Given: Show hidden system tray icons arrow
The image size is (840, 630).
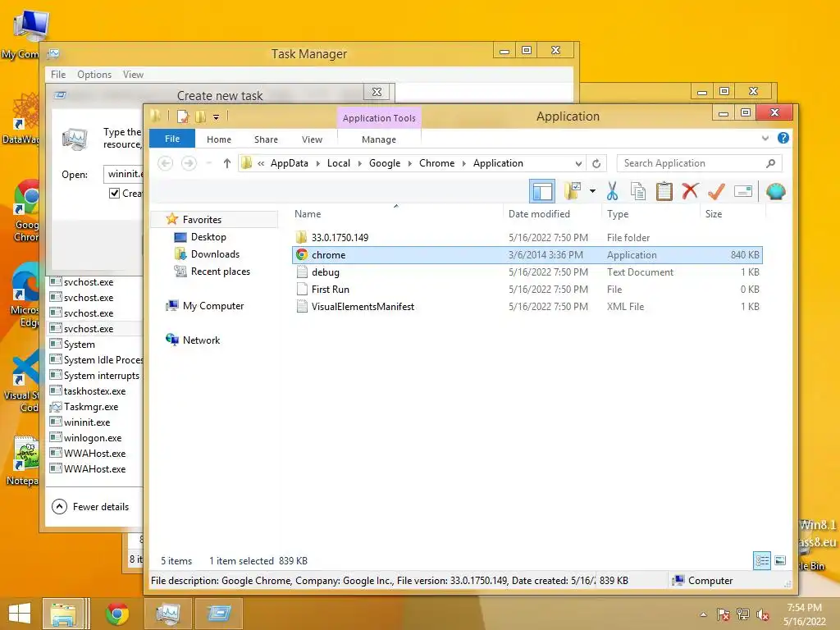Looking at the screenshot, I should pos(703,615).
